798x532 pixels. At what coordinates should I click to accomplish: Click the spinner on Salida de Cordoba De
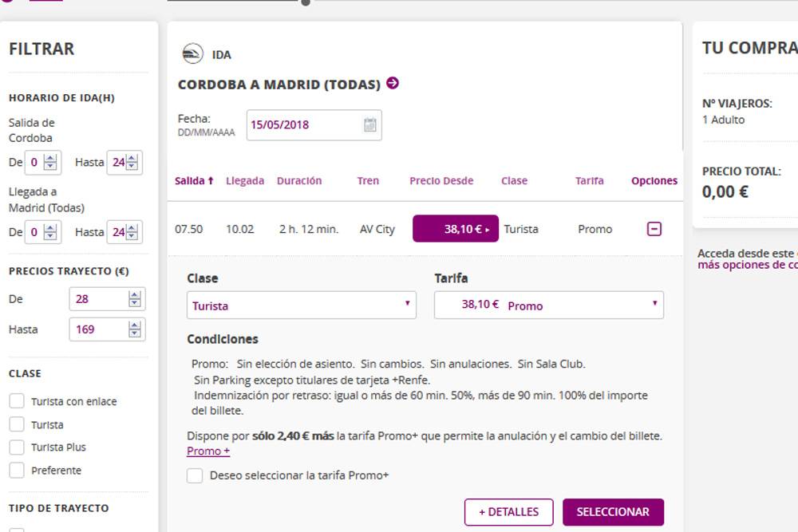point(51,162)
